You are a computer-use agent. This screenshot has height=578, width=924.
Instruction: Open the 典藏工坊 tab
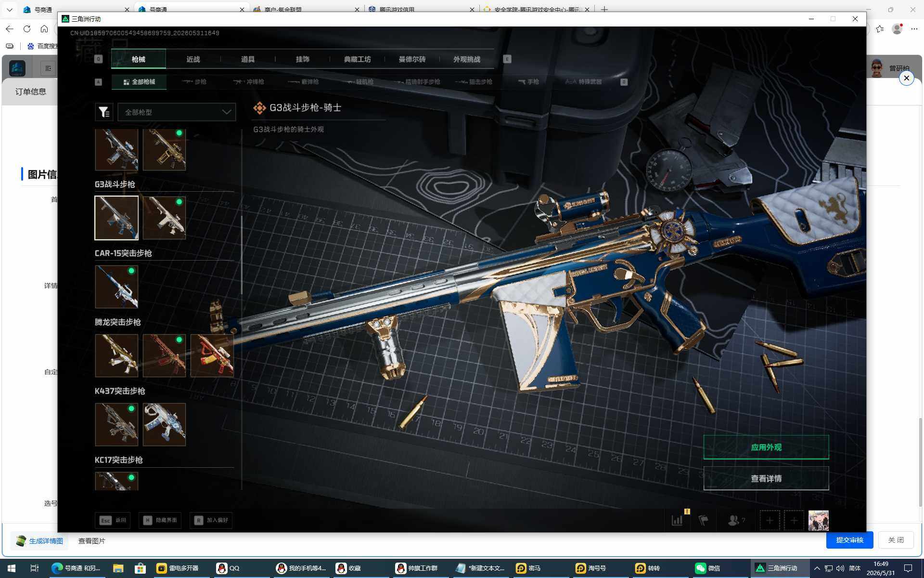point(357,59)
